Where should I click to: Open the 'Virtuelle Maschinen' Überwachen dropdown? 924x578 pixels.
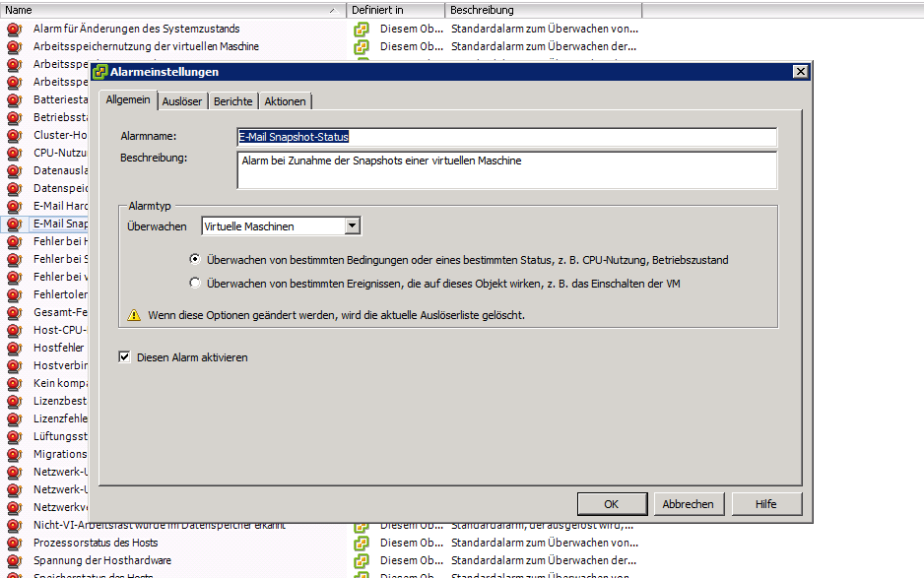pos(352,226)
